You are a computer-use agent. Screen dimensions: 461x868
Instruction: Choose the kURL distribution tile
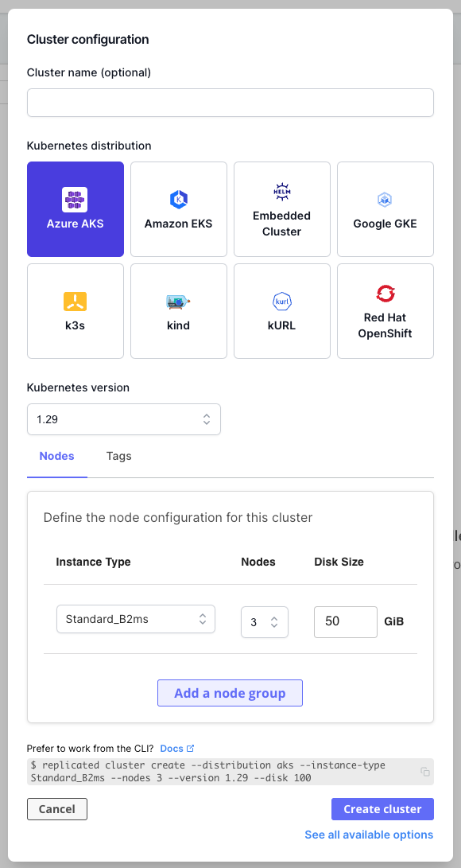click(x=281, y=310)
